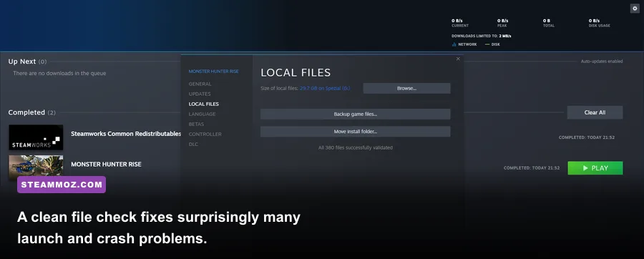This screenshot has height=259, width=644.
Task: Click Steamworks completed today 21:52 status
Action: pyautogui.click(x=587, y=137)
